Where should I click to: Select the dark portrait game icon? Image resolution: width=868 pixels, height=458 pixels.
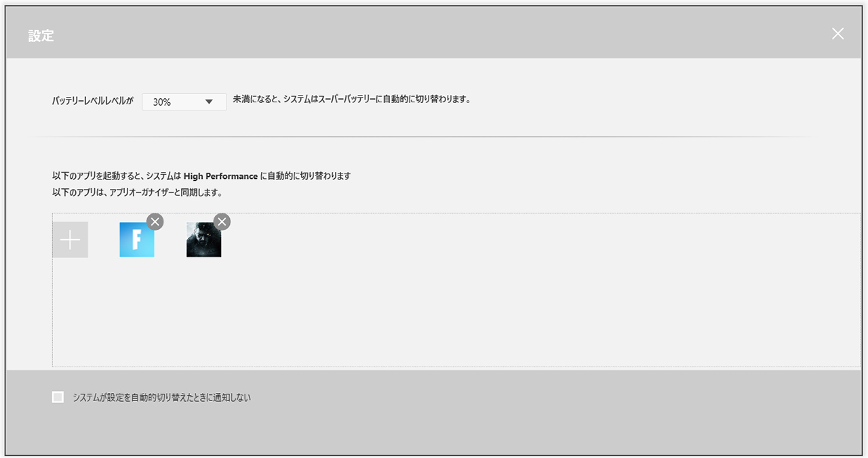click(204, 240)
